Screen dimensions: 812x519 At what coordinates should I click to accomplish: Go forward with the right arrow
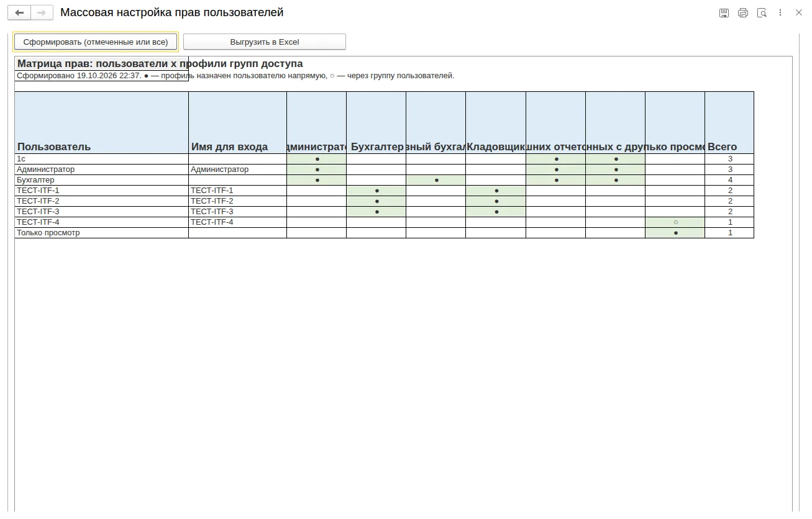(42, 12)
